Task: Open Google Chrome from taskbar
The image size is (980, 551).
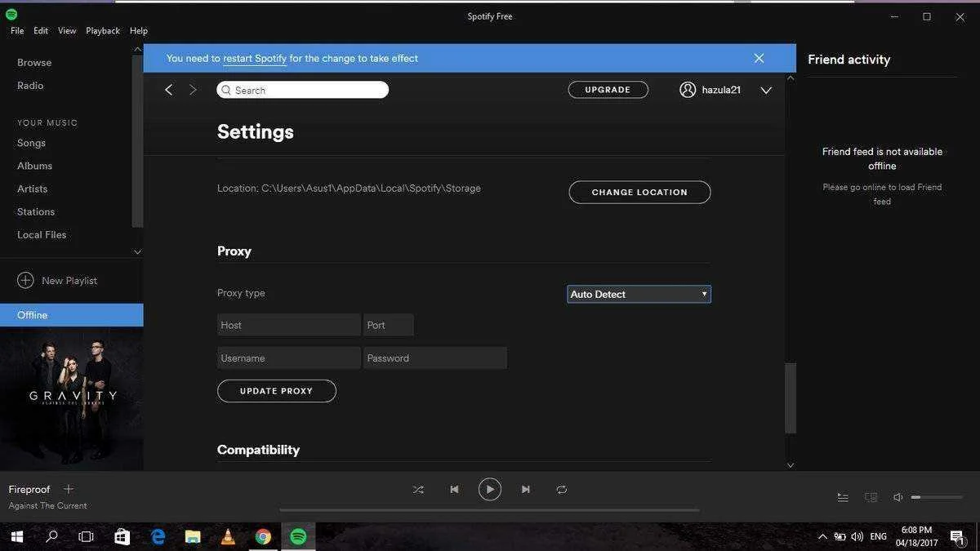Action: point(263,536)
